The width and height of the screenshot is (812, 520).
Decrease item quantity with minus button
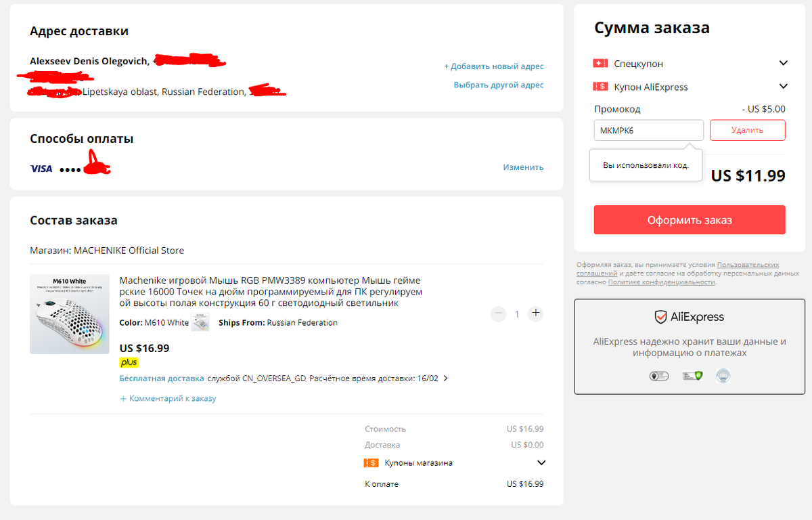coord(499,313)
